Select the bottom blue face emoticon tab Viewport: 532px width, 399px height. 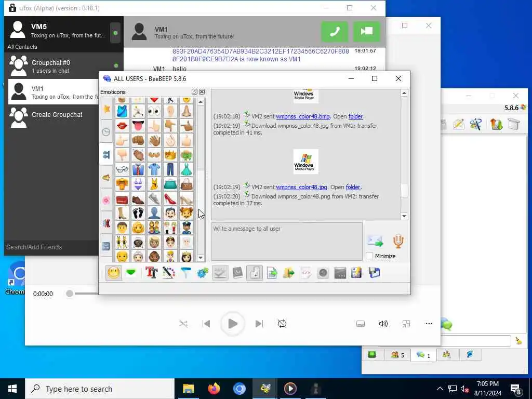pos(106,246)
